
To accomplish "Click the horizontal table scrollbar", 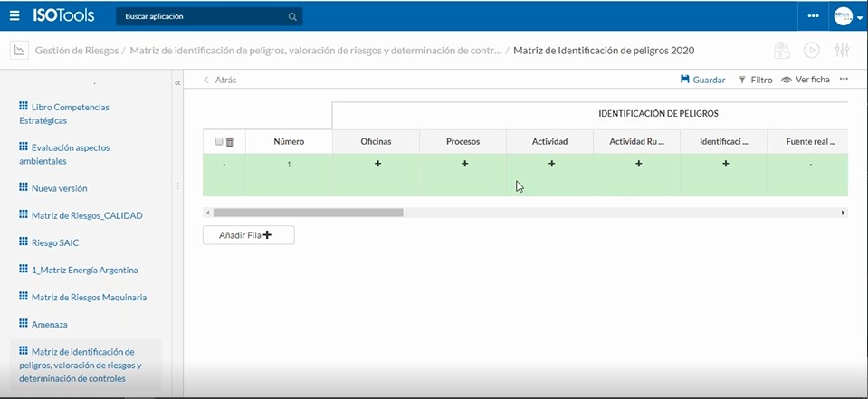I will coord(308,213).
